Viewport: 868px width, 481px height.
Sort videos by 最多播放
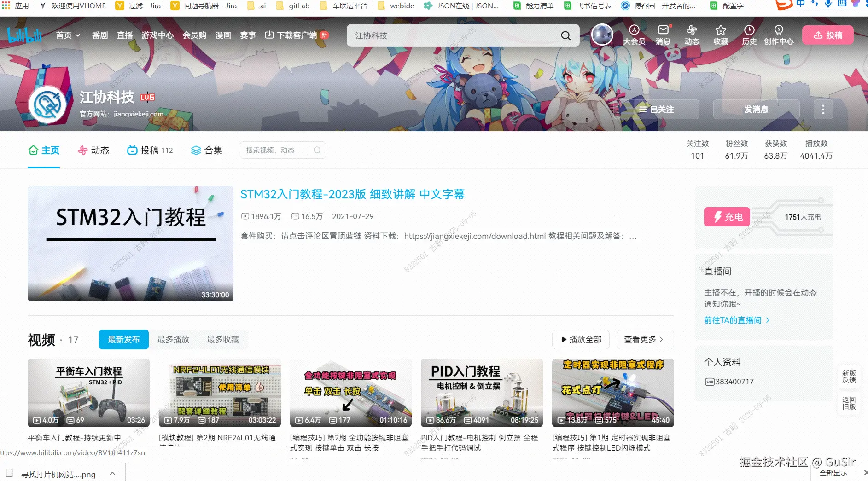(x=173, y=339)
